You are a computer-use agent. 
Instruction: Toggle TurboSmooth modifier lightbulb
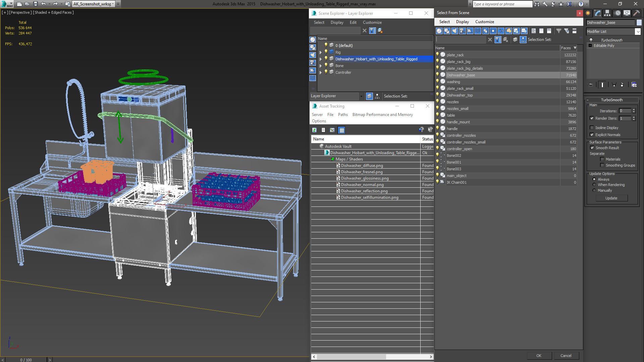pyautogui.click(x=591, y=40)
